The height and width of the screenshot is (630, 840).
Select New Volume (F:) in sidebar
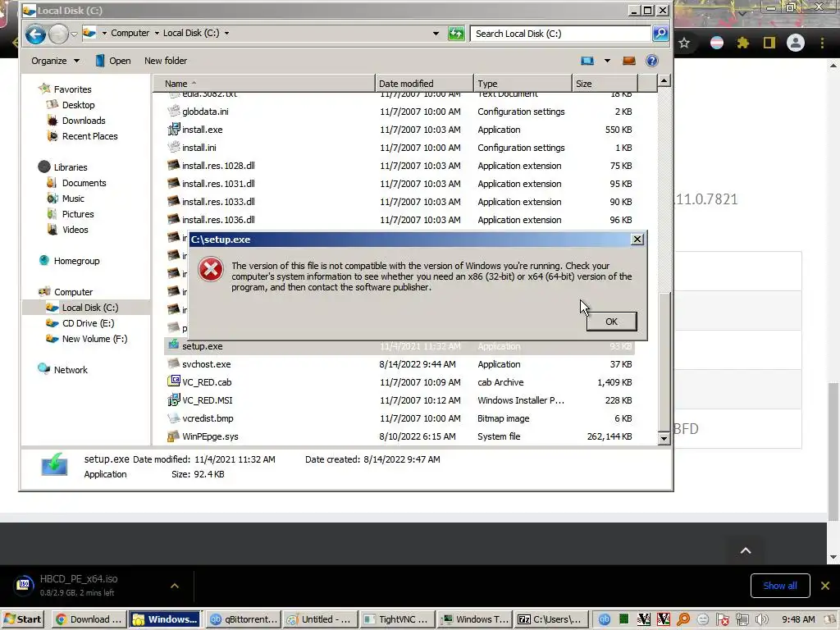(x=94, y=339)
